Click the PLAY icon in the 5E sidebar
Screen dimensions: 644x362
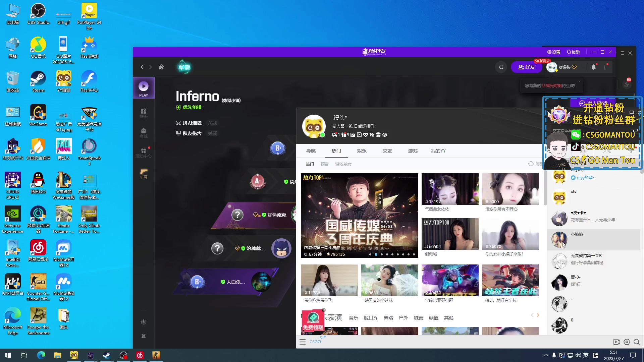tap(144, 88)
